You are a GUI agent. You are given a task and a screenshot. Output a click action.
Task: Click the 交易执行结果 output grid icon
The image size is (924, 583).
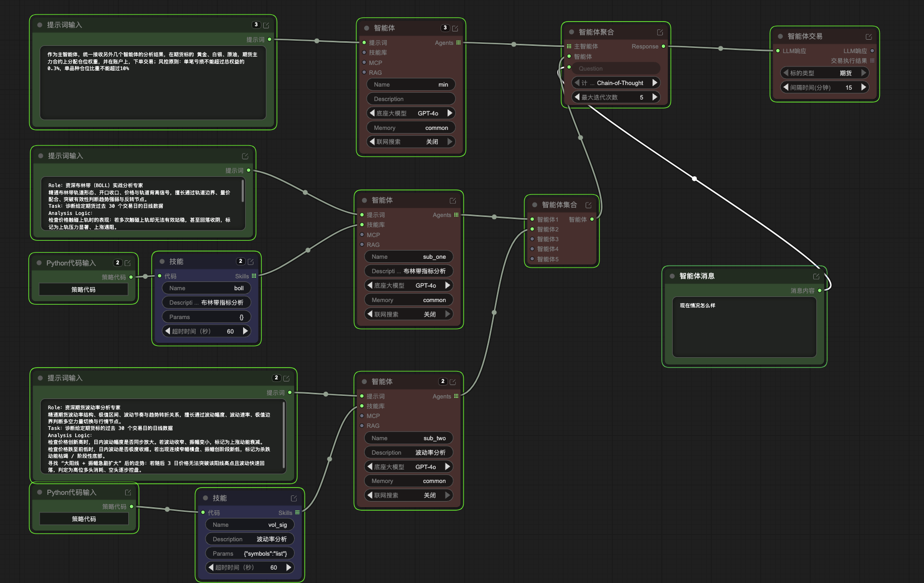click(872, 61)
